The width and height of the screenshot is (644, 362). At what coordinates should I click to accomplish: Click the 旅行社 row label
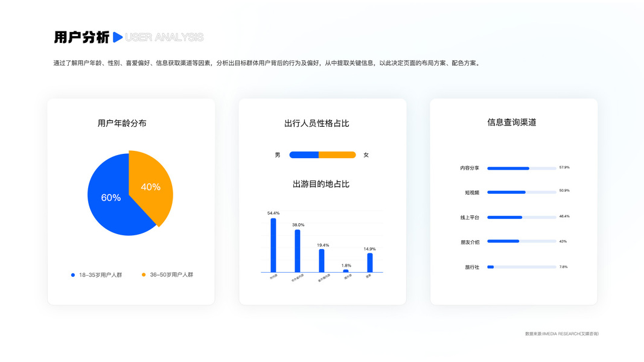[472, 267]
